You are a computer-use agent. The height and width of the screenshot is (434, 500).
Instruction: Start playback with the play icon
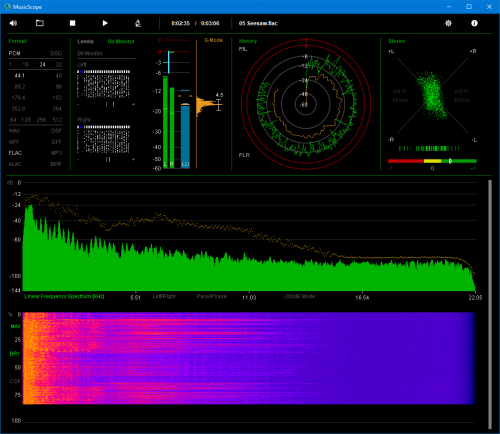point(105,23)
